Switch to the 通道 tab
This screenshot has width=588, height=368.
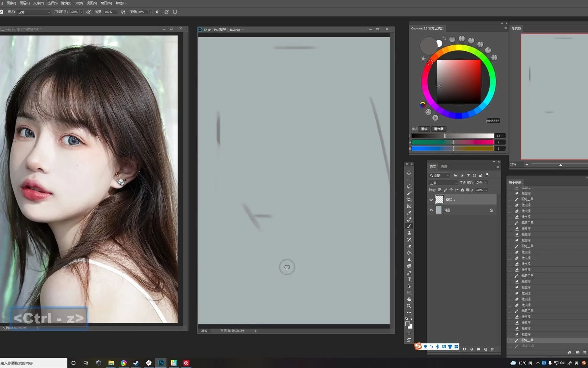point(444,167)
